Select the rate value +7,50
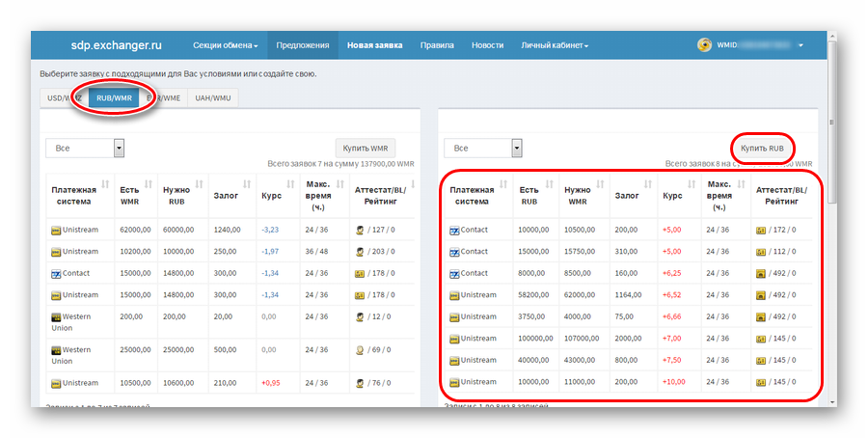 672,360
